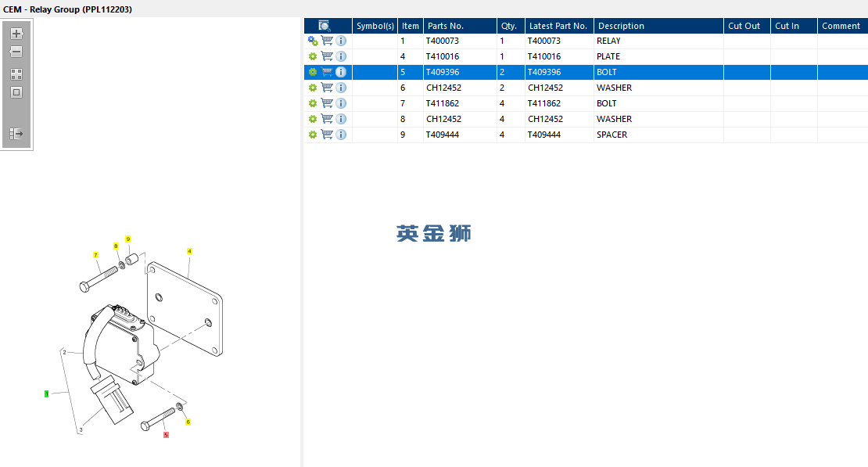Click the list export arrow icon
This screenshot has height=467, width=868.
[16, 134]
